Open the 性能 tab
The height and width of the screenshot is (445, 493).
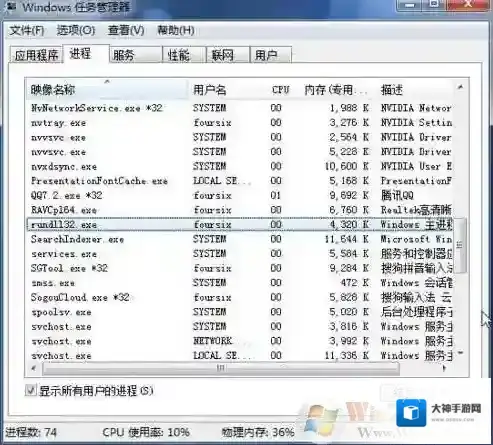pos(184,55)
